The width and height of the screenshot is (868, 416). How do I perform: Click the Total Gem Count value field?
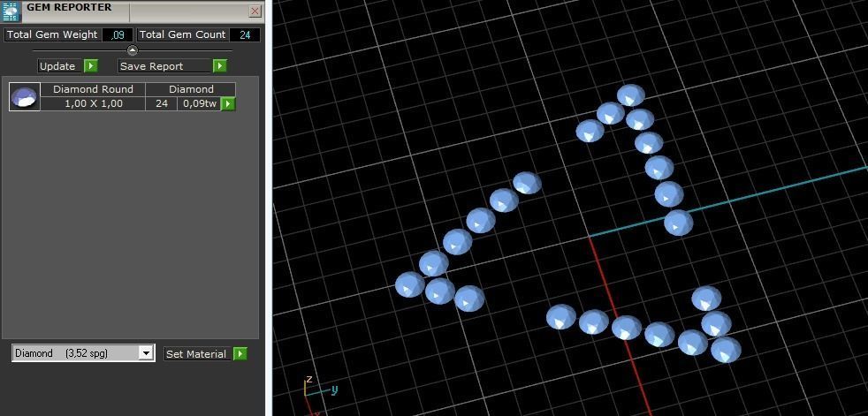point(245,34)
